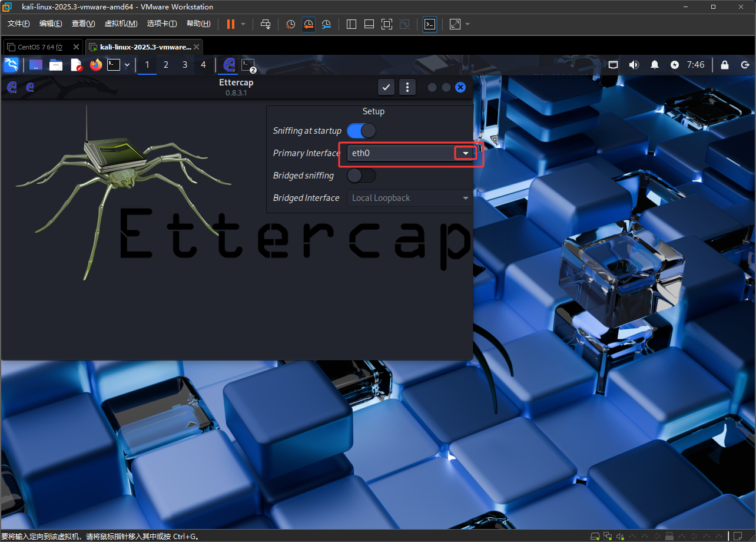Take a VM snapshot with the clock-plus icon
The height and width of the screenshot is (542, 756).
point(291,24)
